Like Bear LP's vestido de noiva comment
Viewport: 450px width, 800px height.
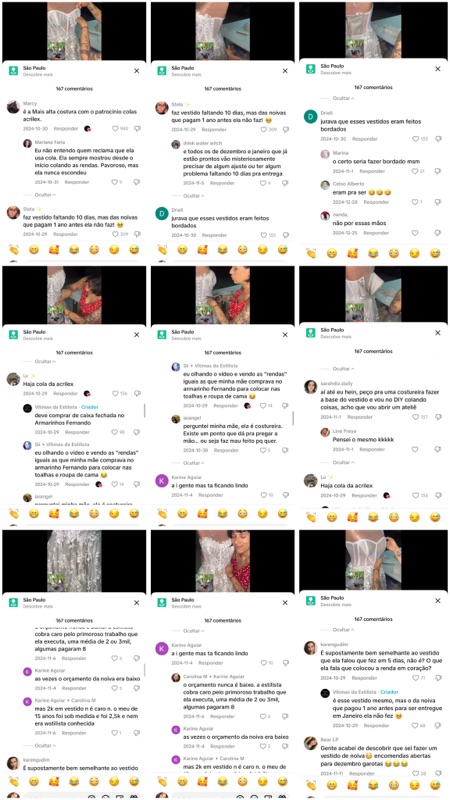tap(415, 773)
